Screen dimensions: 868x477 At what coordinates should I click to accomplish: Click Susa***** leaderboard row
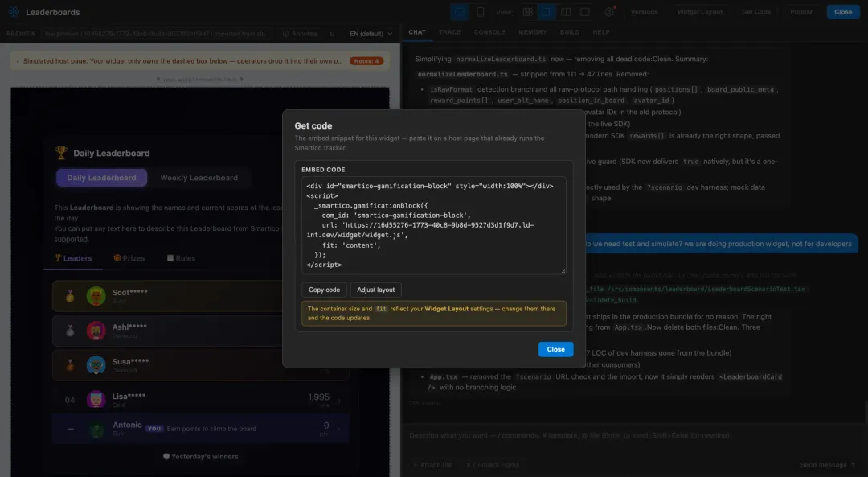tap(200, 365)
